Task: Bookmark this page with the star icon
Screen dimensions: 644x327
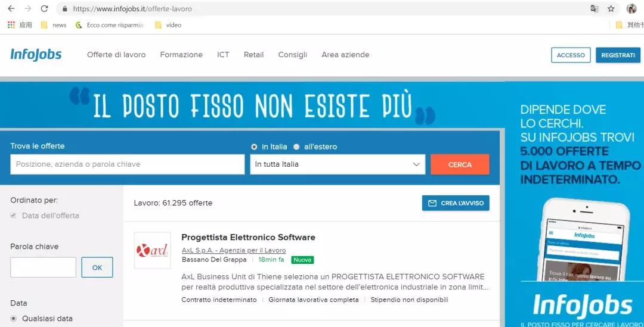Action: (611, 8)
